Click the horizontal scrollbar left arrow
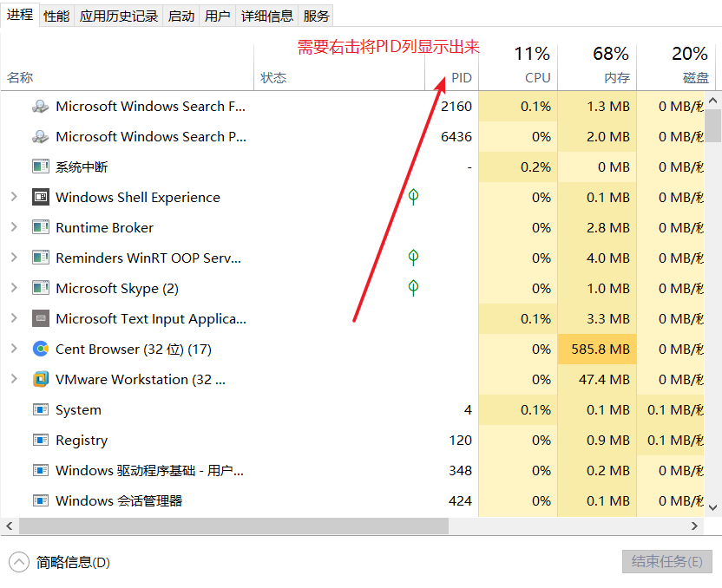The height and width of the screenshot is (588, 722). [x=10, y=526]
